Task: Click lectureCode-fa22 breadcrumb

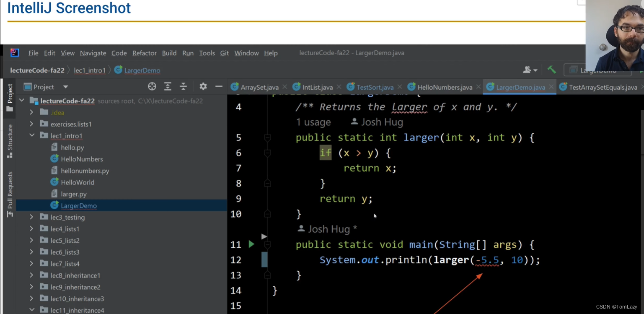Action: 37,70
